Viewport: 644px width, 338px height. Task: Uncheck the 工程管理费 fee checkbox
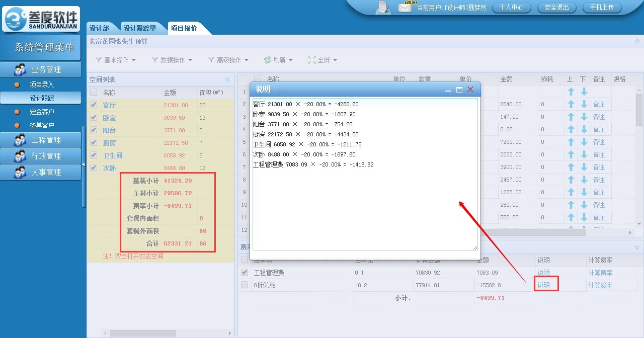pos(245,272)
